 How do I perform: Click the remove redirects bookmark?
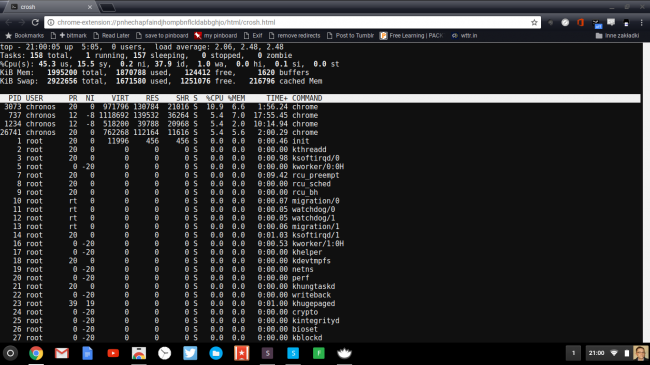coord(295,36)
